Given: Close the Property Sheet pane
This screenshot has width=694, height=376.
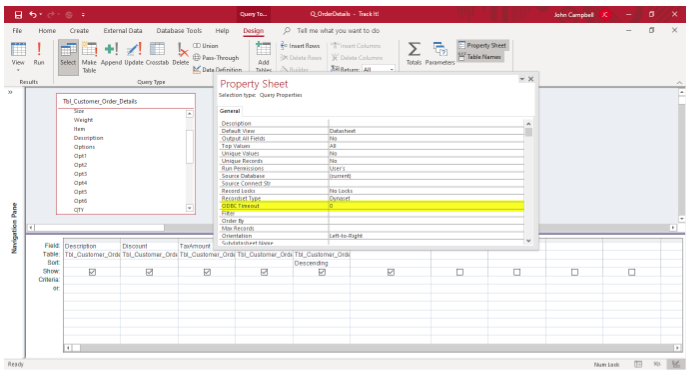Looking at the screenshot, I should click(x=531, y=79).
